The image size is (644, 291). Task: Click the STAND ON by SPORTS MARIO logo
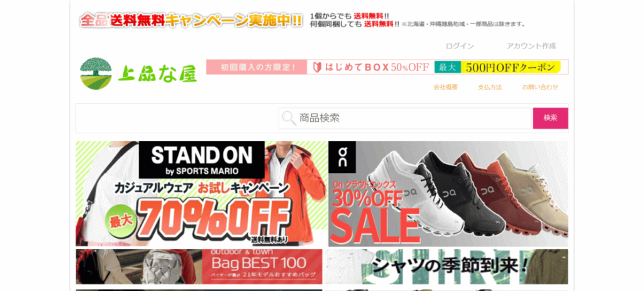click(201, 160)
